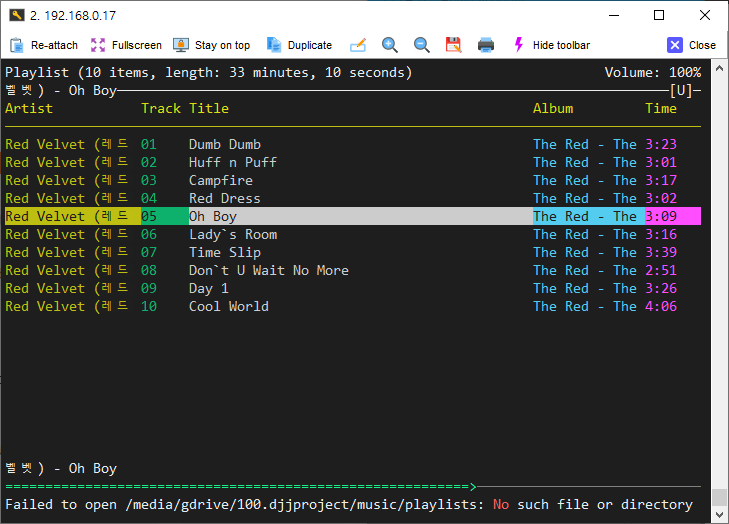
Task: Select the Campfire track
Action: pos(353,180)
